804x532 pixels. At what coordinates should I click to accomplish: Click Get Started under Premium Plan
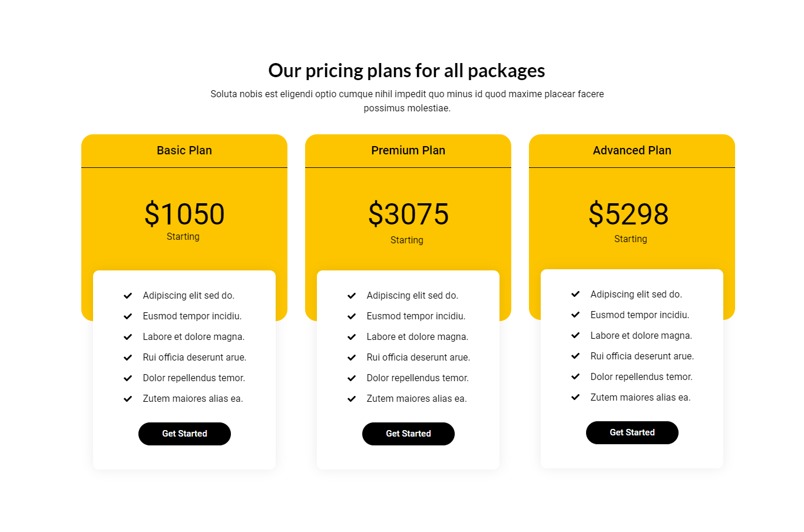408,434
